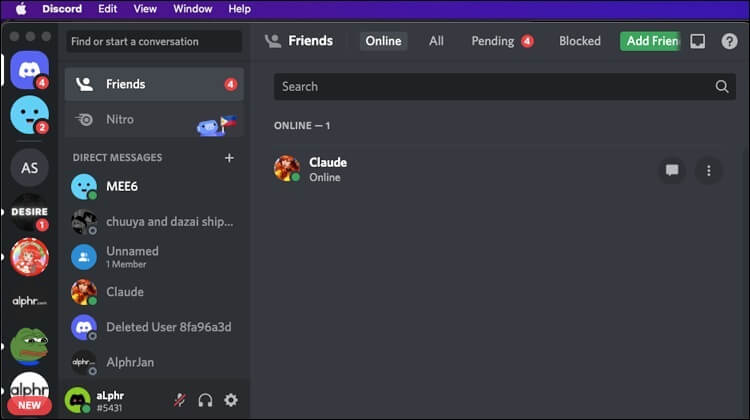The height and width of the screenshot is (420, 750).
Task: Open Deleted User 8fa96a3d conversation
Action: [154, 327]
